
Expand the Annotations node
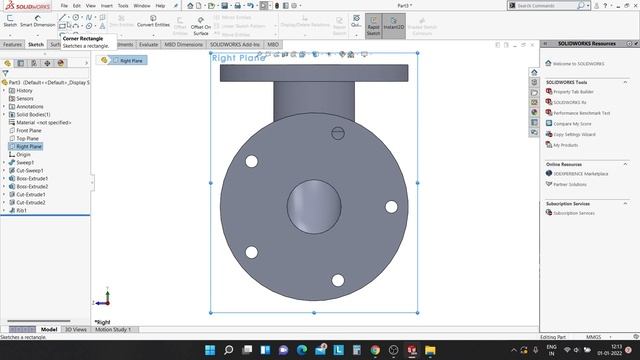4,107
